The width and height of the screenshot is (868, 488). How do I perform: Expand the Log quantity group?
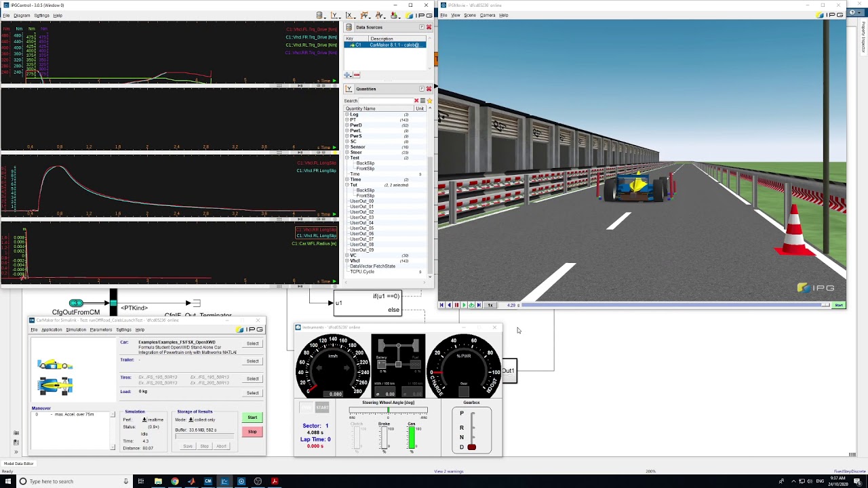pyautogui.click(x=347, y=115)
